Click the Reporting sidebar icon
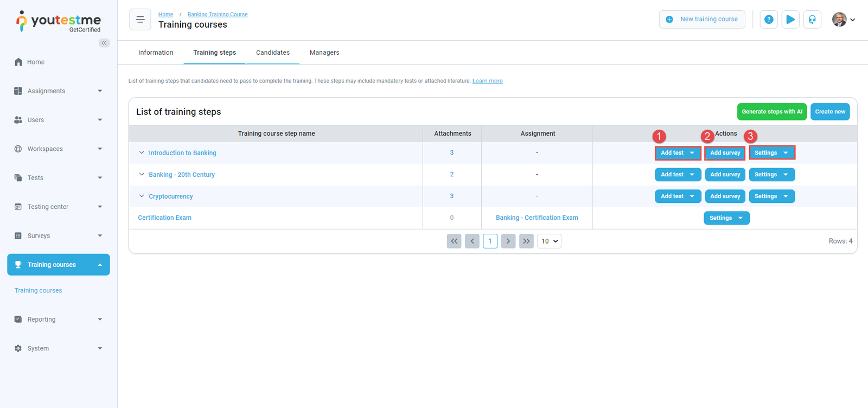This screenshot has height=408, width=868. tap(18, 320)
